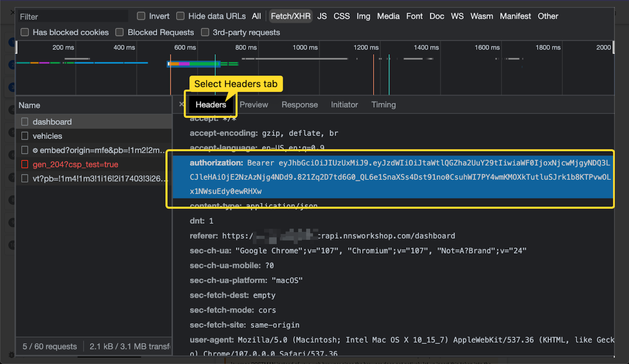Toggle Hide data URLs checkbox
The image size is (629, 364).
coord(180,16)
